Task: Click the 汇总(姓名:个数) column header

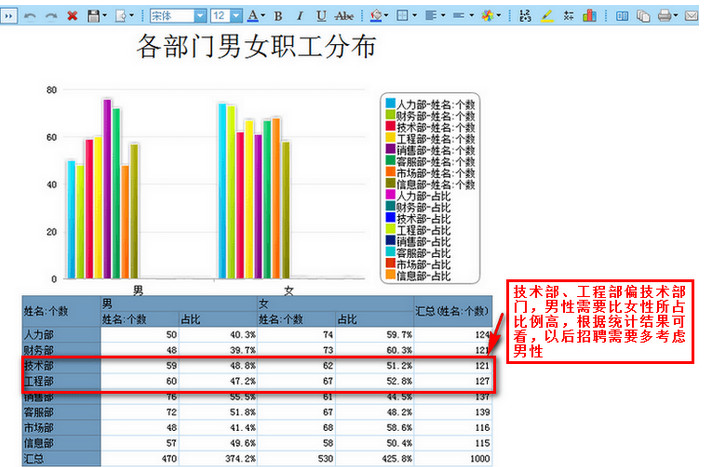Action: (451, 310)
